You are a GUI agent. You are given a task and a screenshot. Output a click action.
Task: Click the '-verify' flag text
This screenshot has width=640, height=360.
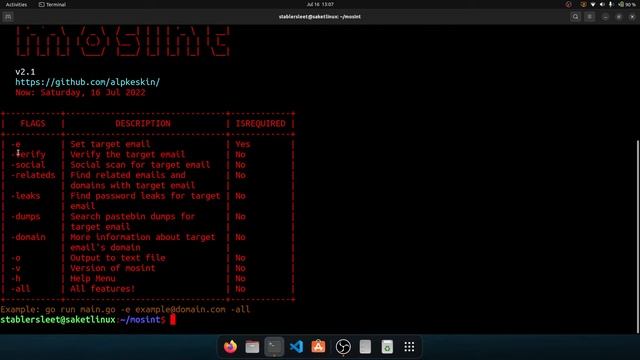tap(29, 155)
